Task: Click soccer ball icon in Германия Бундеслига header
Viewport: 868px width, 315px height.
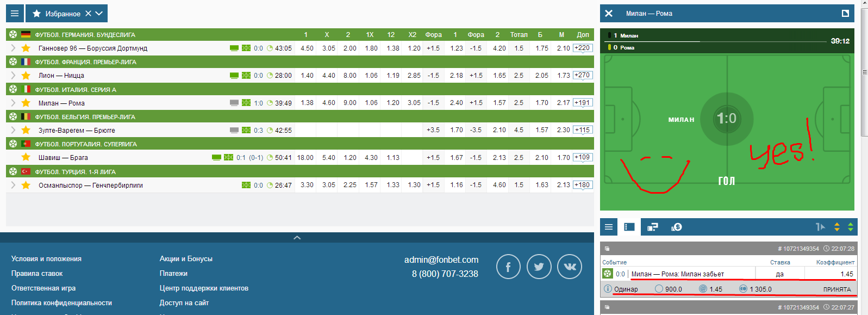Action: click(13, 34)
